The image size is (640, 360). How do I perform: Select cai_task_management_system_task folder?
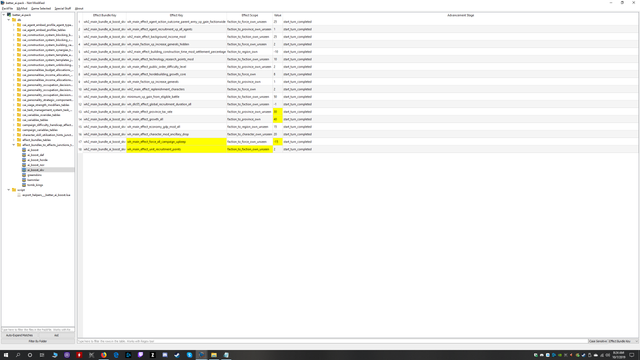47,110
